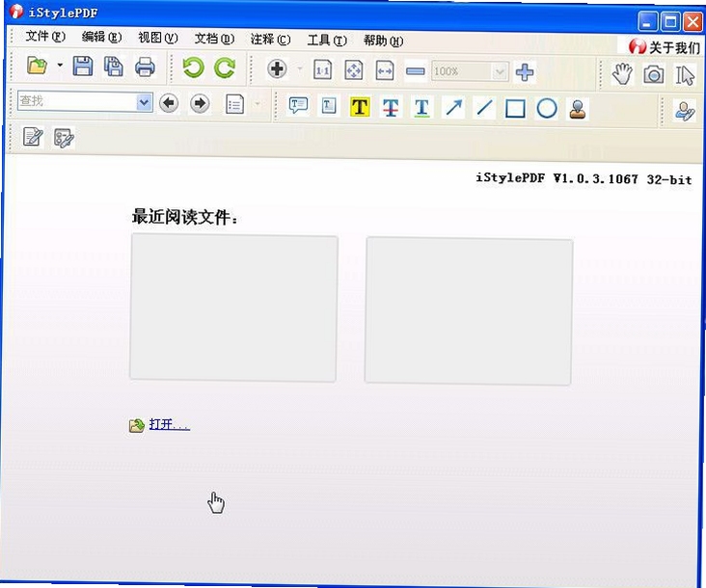Image resolution: width=706 pixels, height=588 pixels.
Task: Select Fit Page view
Action: [353, 70]
